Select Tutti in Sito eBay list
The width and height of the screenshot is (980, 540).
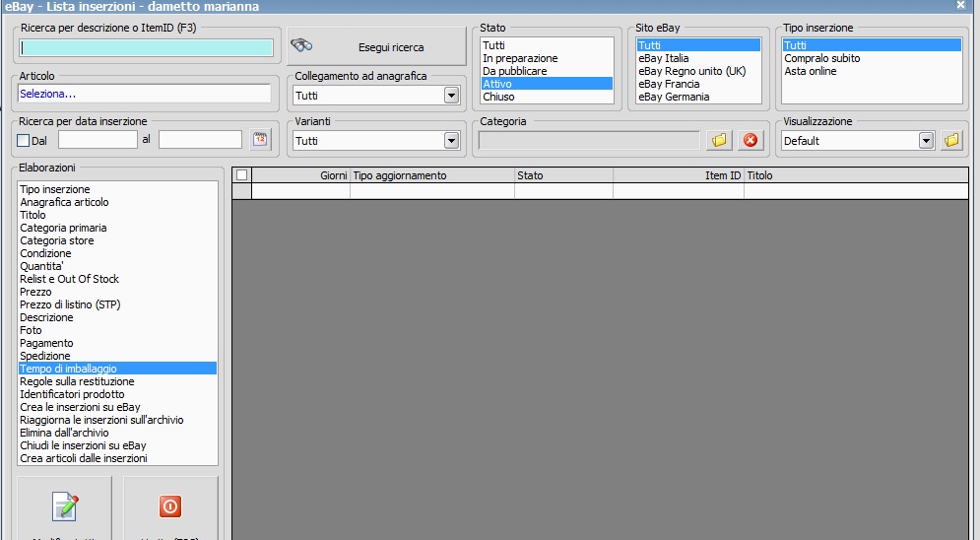tap(698, 45)
